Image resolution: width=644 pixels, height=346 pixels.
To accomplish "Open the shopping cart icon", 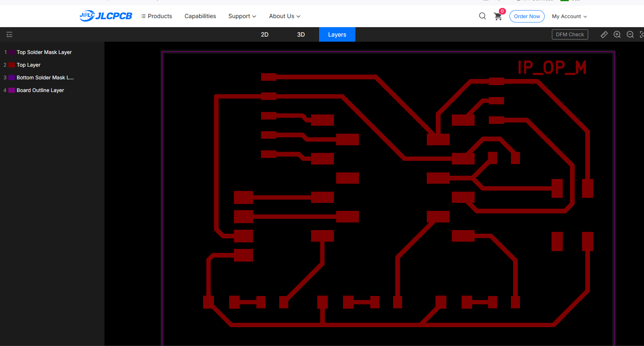I will [x=498, y=16].
